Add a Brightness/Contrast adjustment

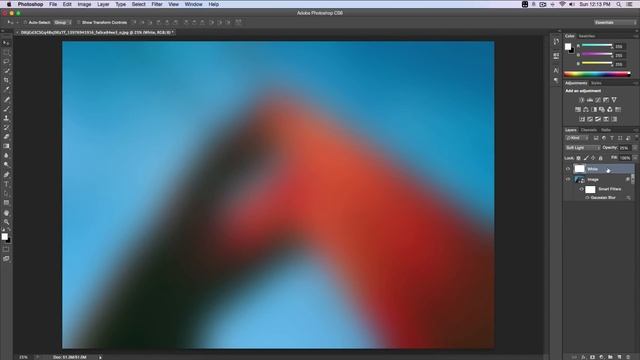pyautogui.click(x=582, y=100)
